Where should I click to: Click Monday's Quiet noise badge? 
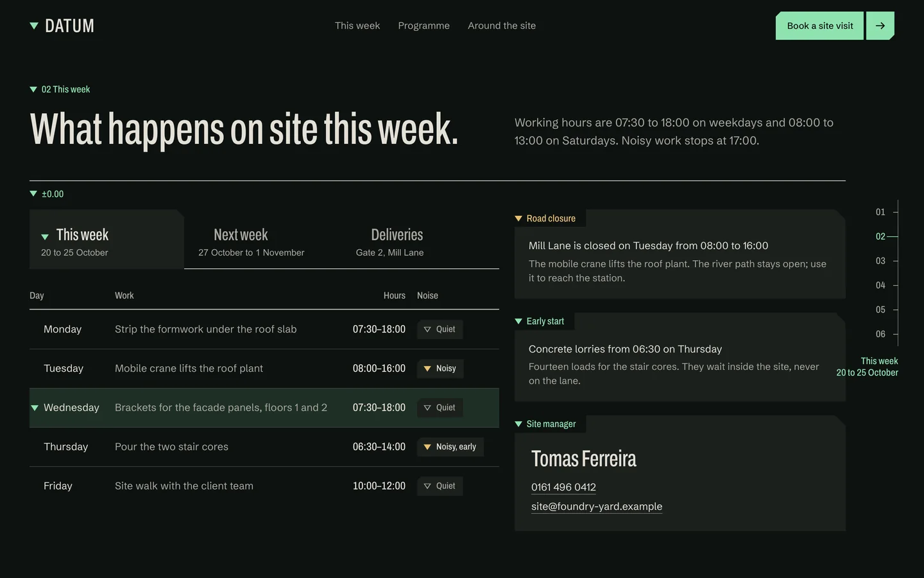440,329
